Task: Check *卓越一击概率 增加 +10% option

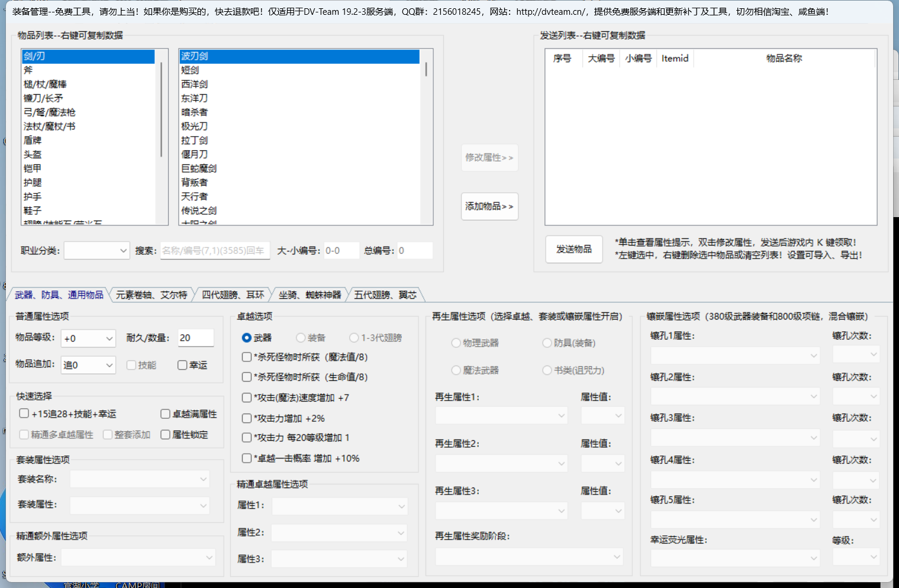Action: (x=247, y=458)
